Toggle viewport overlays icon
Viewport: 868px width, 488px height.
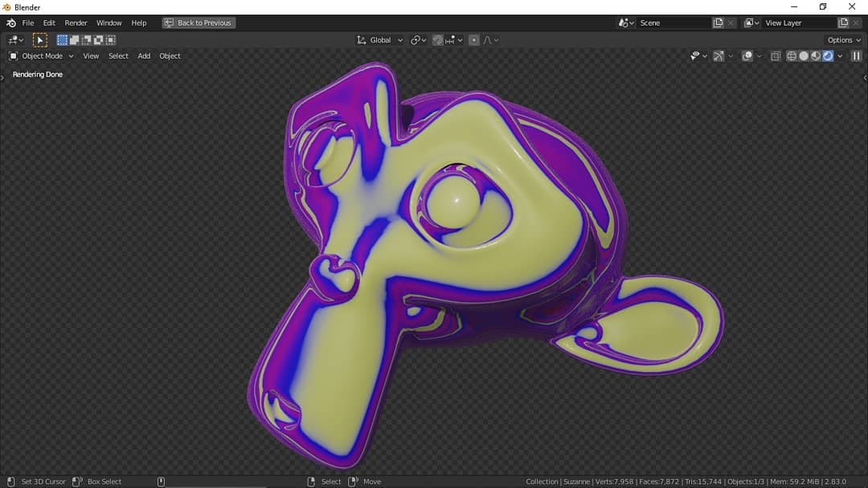747,56
